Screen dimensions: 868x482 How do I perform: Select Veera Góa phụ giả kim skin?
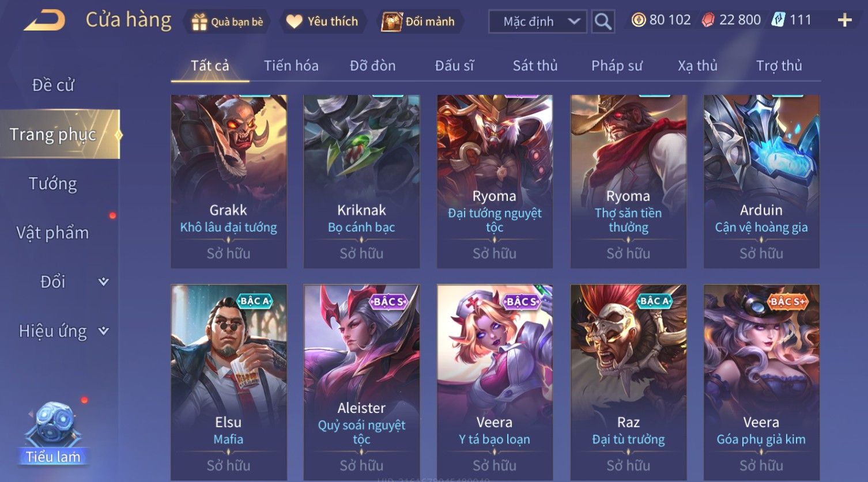(x=761, y=382)
